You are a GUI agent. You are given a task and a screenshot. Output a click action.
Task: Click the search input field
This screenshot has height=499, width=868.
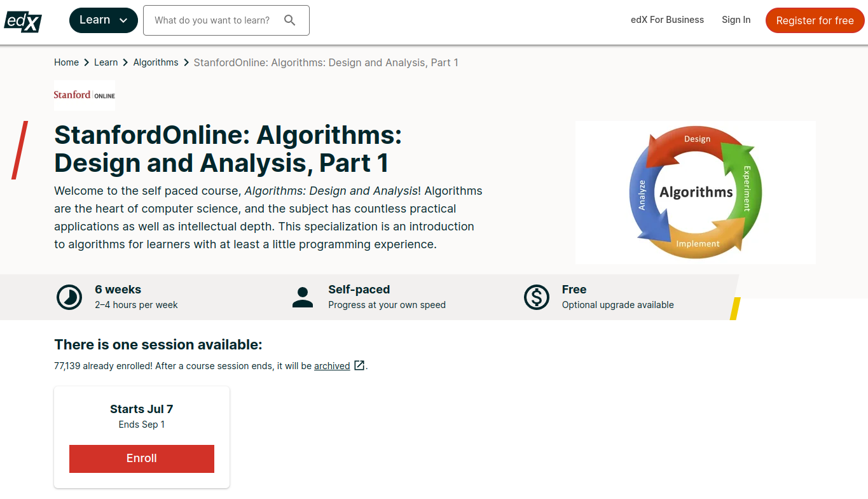[x=216, y=20]
